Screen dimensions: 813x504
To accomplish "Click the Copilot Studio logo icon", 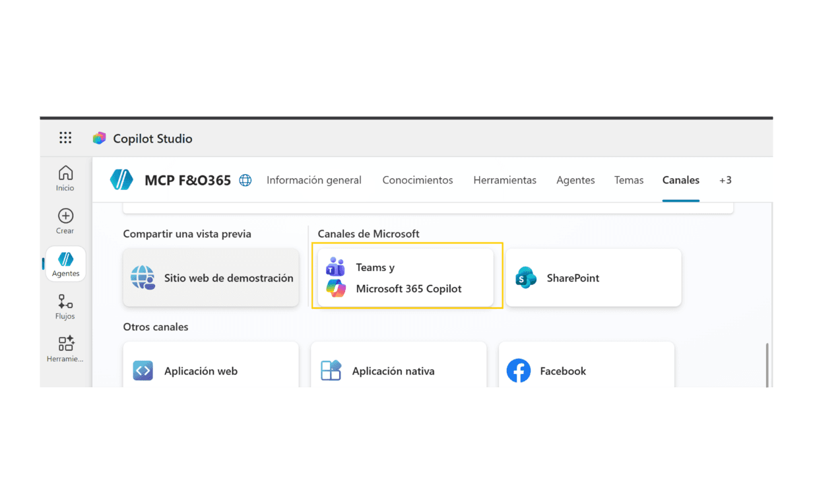I will 99,139.
